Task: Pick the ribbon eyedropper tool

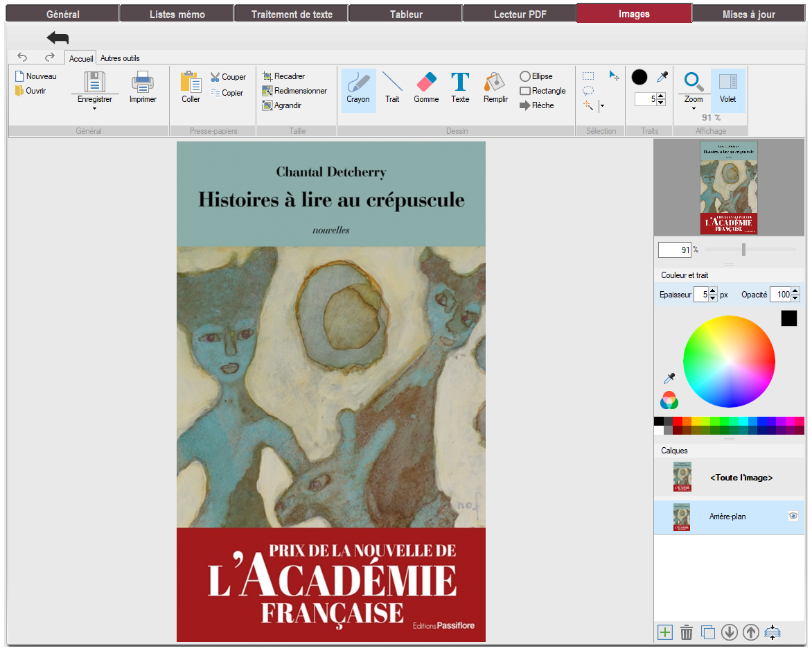Action: (662, 77)
